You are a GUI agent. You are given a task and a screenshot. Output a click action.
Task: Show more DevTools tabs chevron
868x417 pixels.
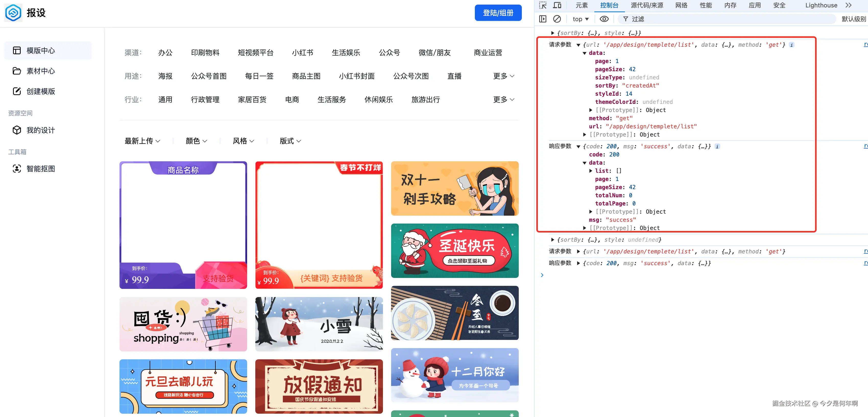848,5
